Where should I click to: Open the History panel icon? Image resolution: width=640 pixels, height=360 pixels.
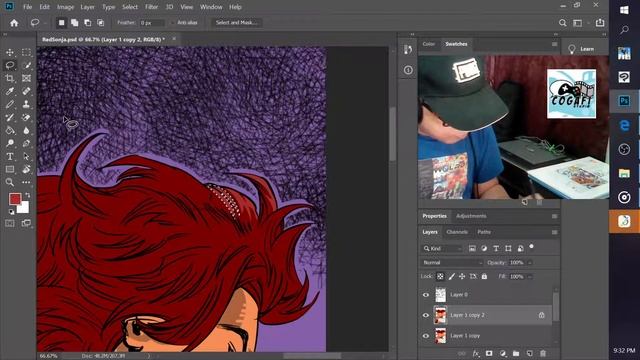408,50
